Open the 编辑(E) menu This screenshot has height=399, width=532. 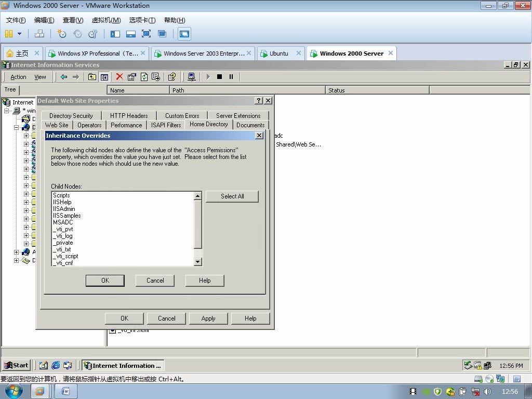[44, 20]
